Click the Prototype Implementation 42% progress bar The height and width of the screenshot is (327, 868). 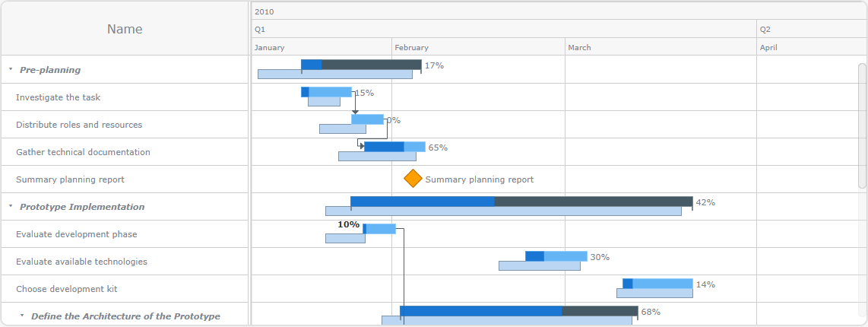(x=521, y=202)
